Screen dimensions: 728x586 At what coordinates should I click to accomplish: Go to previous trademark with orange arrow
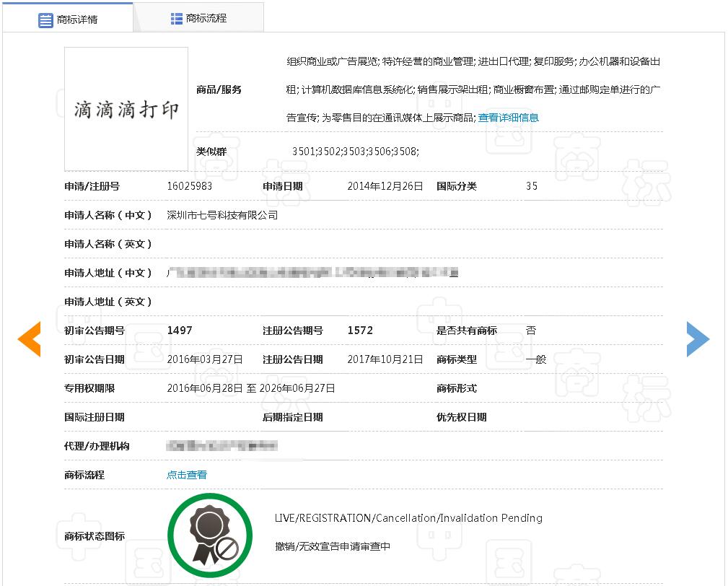[30, 339]
